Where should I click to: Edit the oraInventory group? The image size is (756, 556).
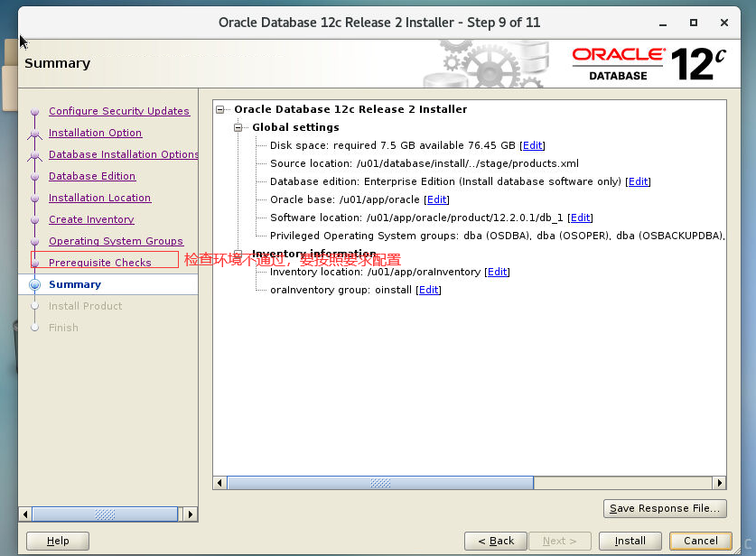point(429,290)
